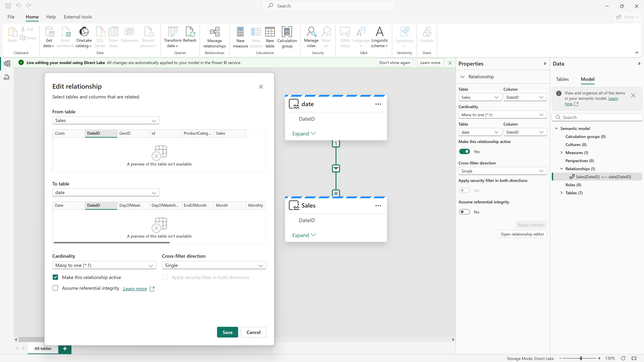The width and height of the screenshot is (644, 362).
Task: Click Don't show again button
Action: (x=394, y=63)
